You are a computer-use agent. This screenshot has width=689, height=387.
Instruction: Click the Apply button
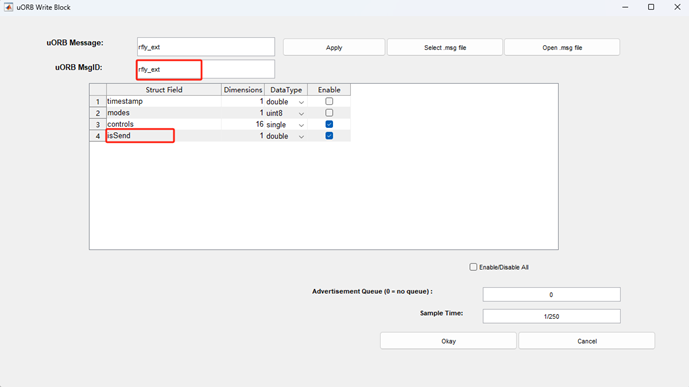(334, 47)
